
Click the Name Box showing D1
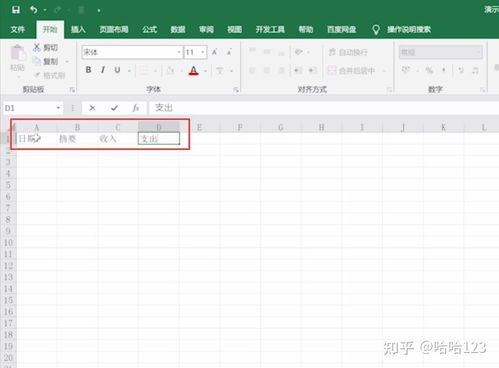coord(29,108)
